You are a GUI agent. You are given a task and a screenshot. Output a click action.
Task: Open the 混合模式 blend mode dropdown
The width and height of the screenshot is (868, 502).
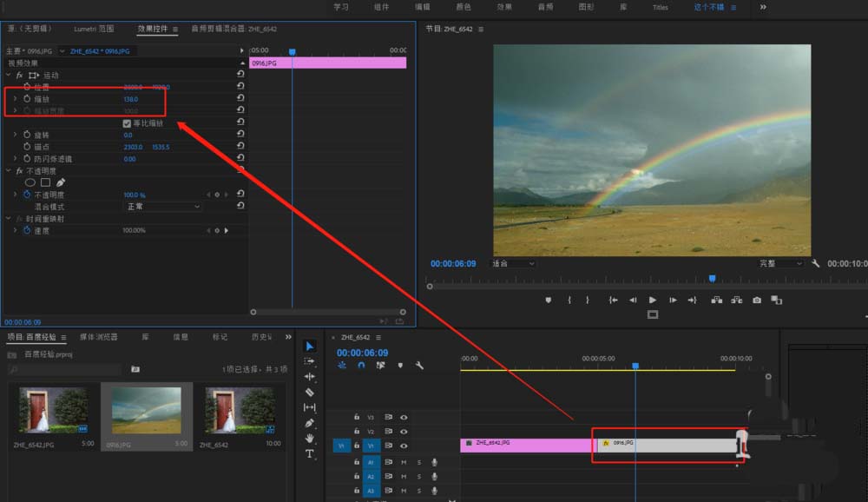tap(163, 207)
